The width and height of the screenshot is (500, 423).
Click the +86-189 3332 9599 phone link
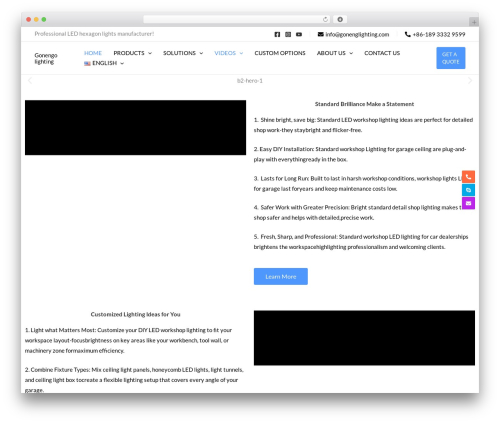[x=439, y=34]
